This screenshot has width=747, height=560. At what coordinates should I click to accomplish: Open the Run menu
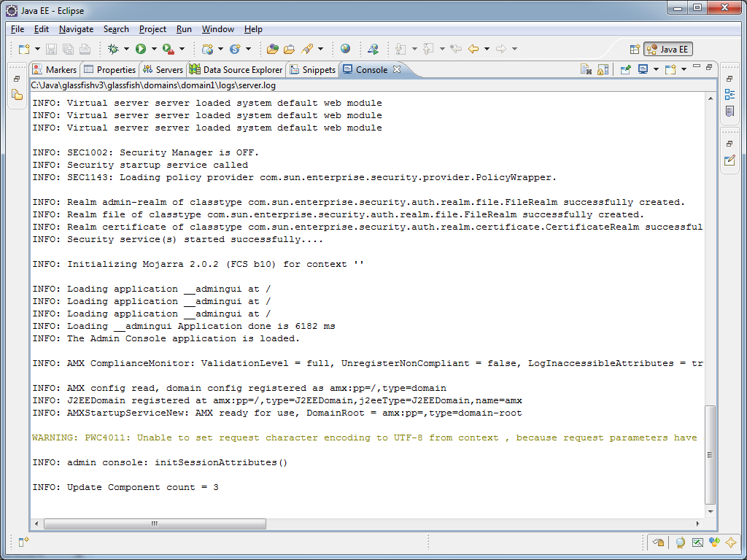(x=184, y=29)
